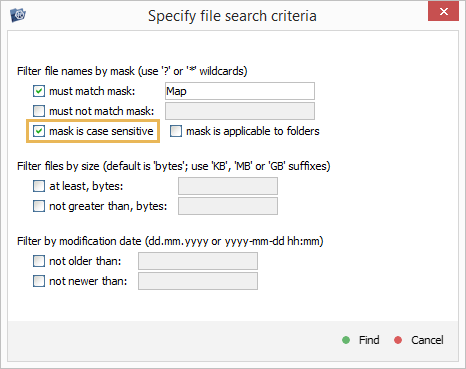The width and height of the screenshot is (466, 369).
Task: Enable the 'not older than' date filter
Action: [39, 261]
